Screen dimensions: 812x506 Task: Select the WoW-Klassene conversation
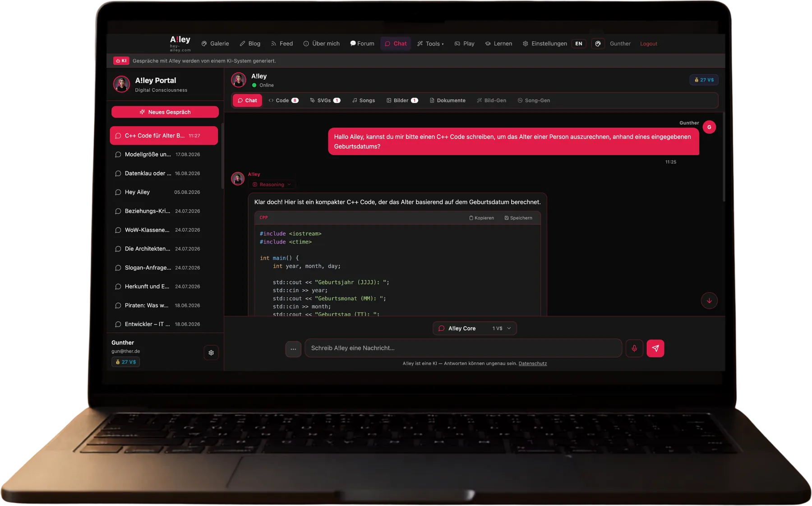click(x=164, y=230)
